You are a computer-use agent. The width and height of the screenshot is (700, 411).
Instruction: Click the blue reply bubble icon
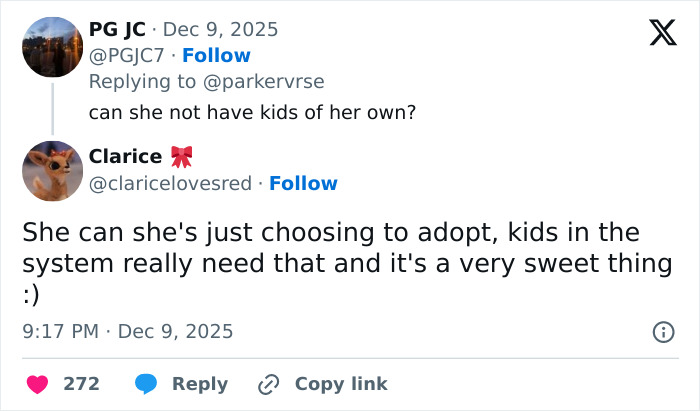145,384
